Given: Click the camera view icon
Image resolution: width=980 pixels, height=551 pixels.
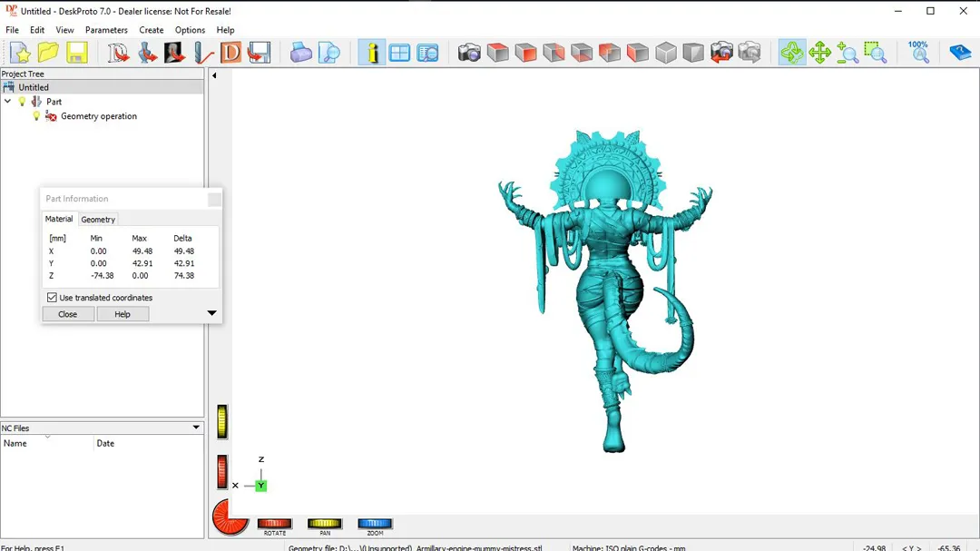Looking at the screenshot, I should click(x=469, y=54).
